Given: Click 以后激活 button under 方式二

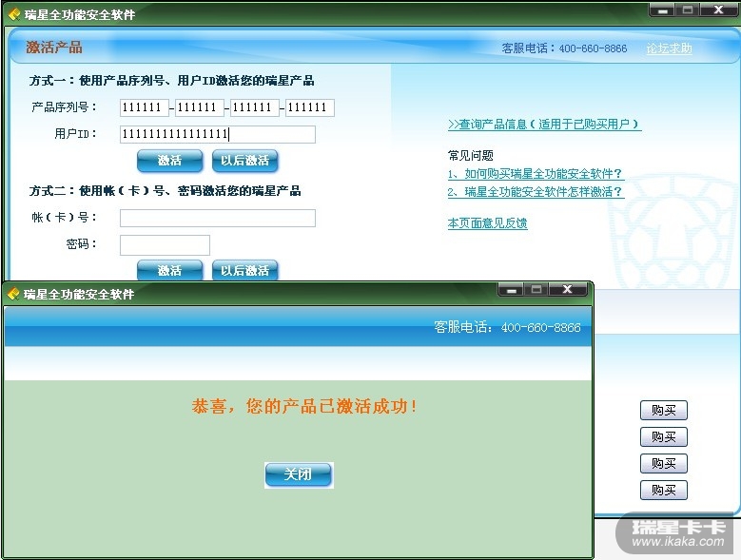Looking at the screenshot, I should [244, 270].
